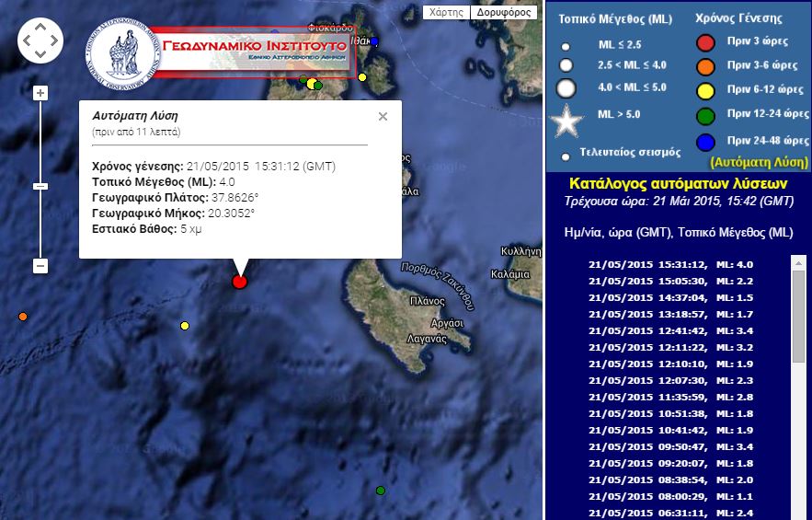Viewport: 812px width, 520px height.
Task: Select the 12:41:42 ML 3.4 catalog entry
Action: pos(670,330)
